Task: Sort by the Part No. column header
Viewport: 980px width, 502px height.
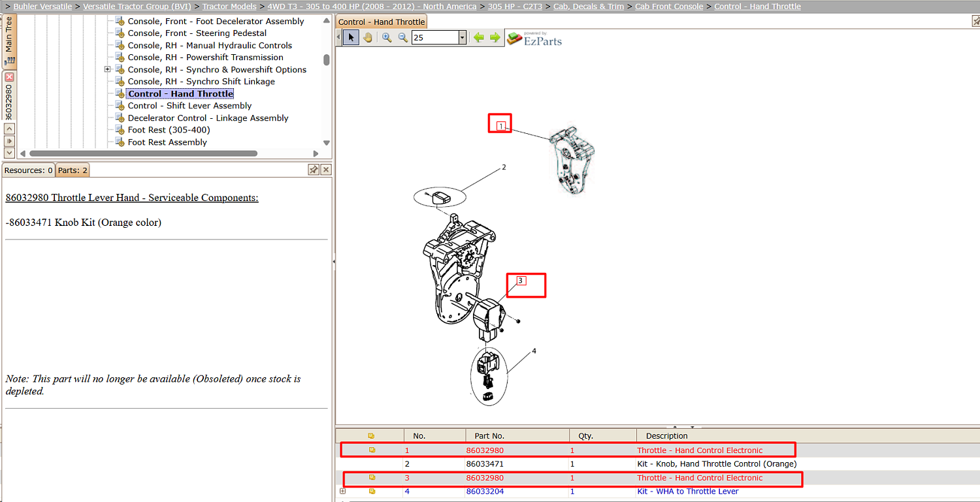Action: [x=517, y=436]
